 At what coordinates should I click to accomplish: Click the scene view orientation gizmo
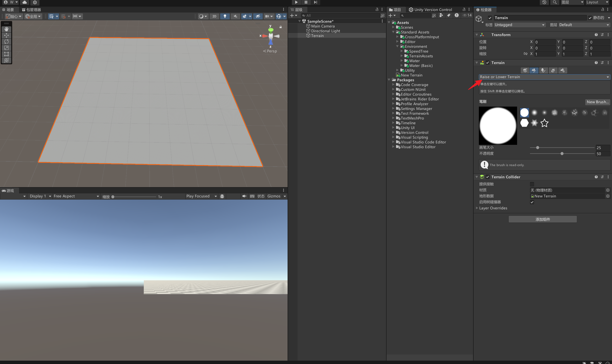pyautogui.click(x=271, y=36)
